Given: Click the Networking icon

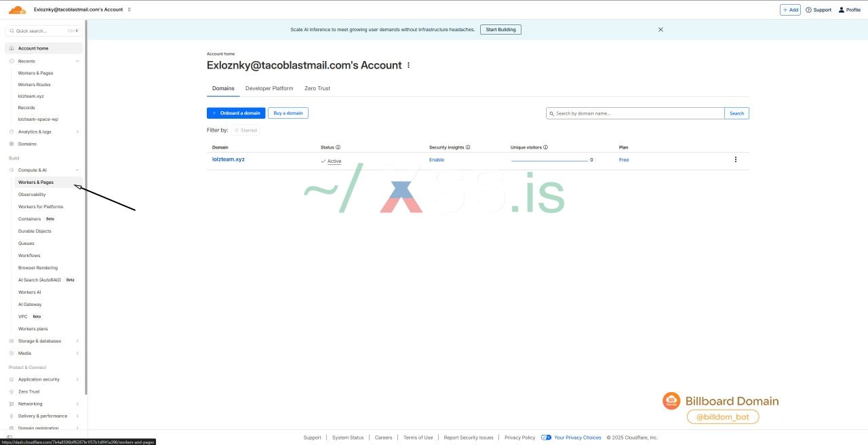Looking at the screenshot, I should [12, 404].
